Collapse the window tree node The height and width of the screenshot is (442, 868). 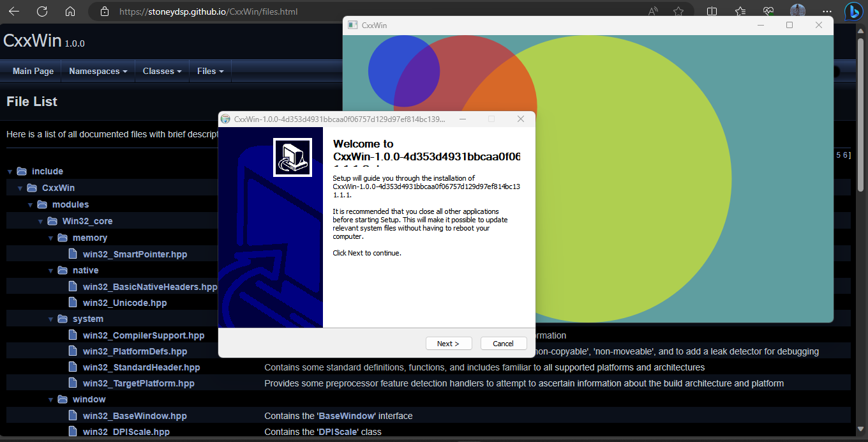(x=51, y=400)
